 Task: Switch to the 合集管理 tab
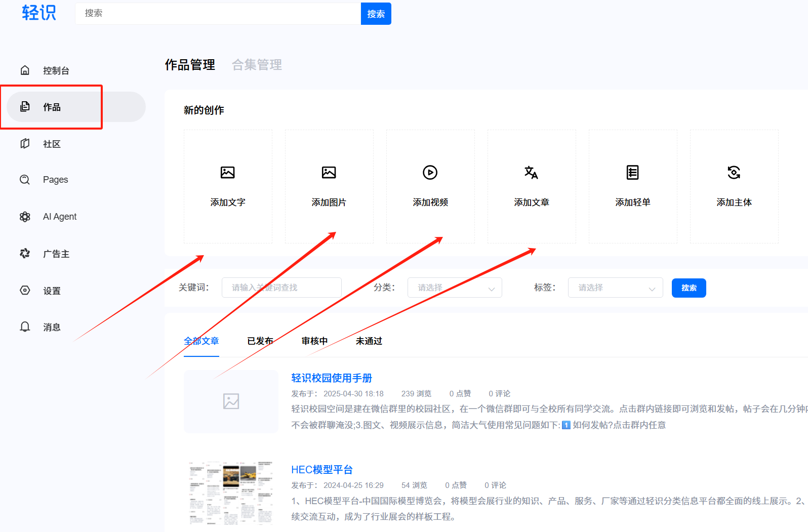click(257, 65)
